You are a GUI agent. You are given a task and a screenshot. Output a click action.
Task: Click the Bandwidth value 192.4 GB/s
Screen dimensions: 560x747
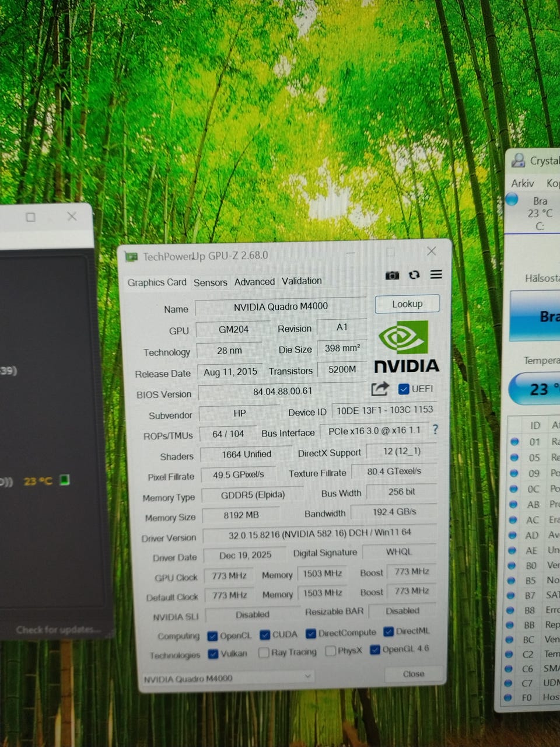[394, 512]
